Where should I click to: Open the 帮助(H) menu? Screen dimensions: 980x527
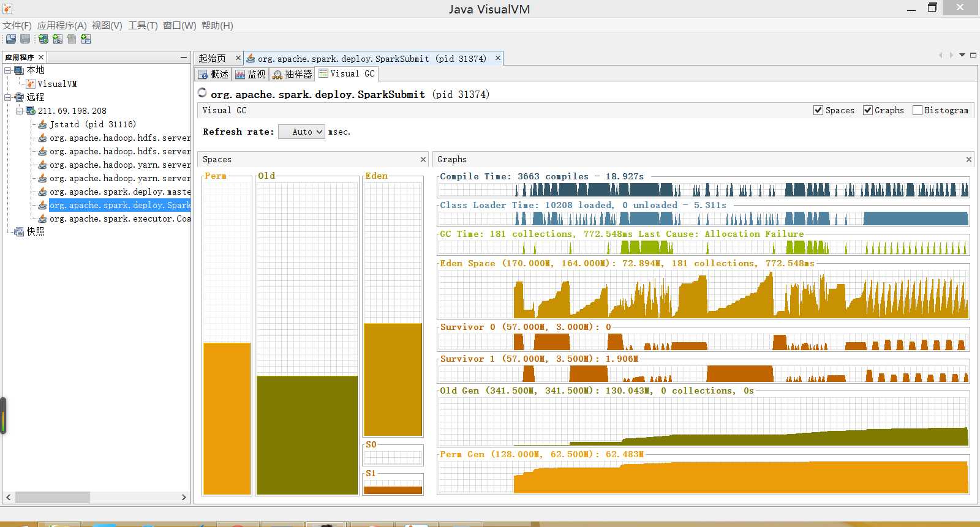tap(217, 26)
